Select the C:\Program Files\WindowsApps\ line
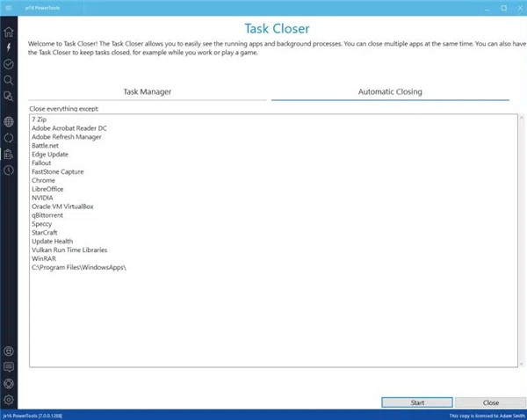 pos(79,267)
